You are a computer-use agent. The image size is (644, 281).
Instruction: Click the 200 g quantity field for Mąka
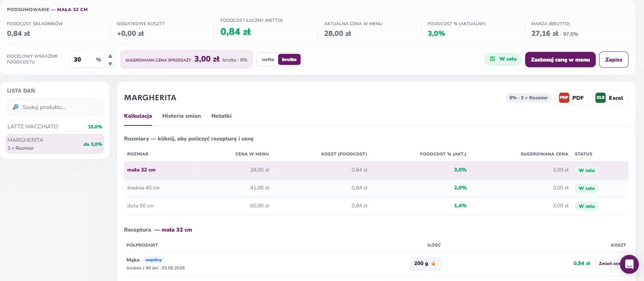(425, 264)
